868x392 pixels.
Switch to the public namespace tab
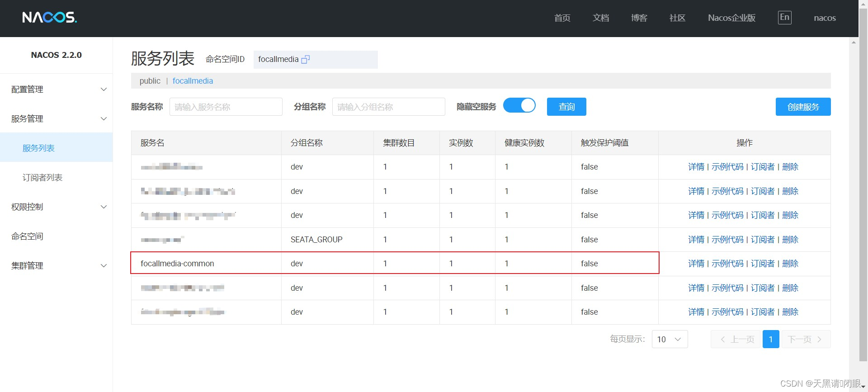(x=150, y=81)
